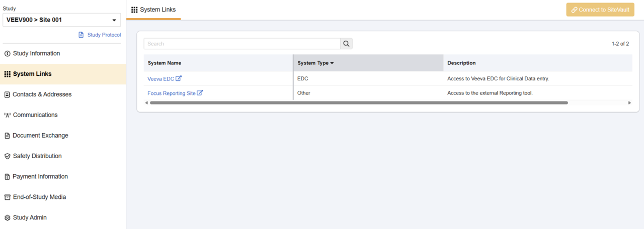Open the Veeva EDC link
644x229 pixels.
[x=160, y=79]
